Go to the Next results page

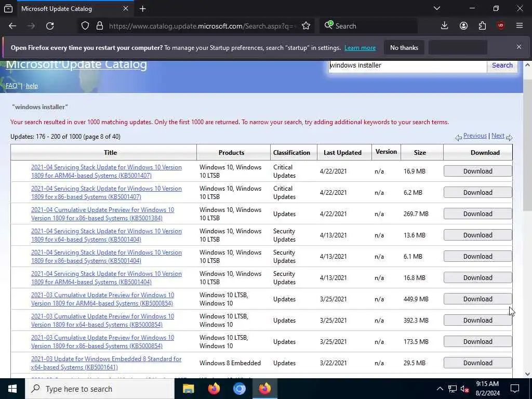[x=498, y=136]
